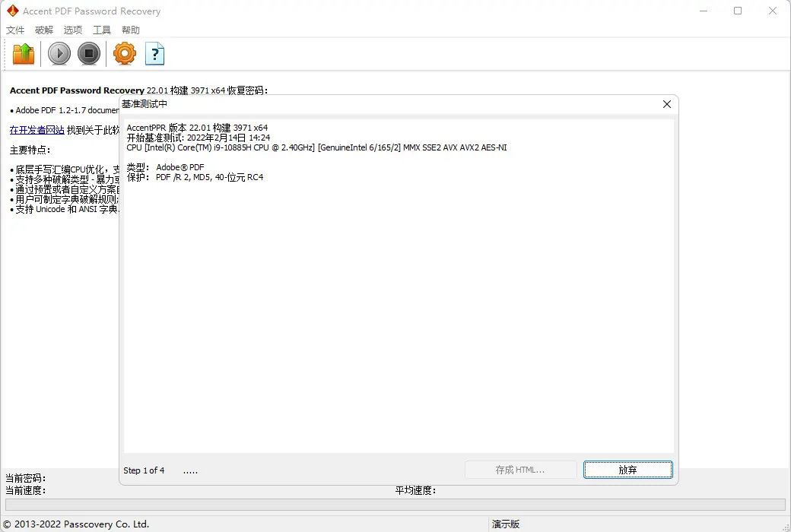The height and width of the screenshot is (532, 791).
Task: Open the 工具 menu
Action: point(101,30)
